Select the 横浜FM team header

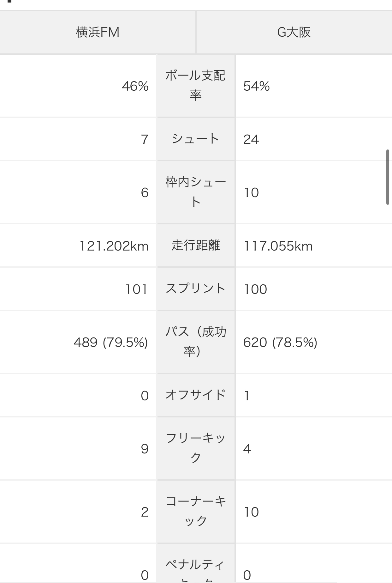(x=98, y=32)
